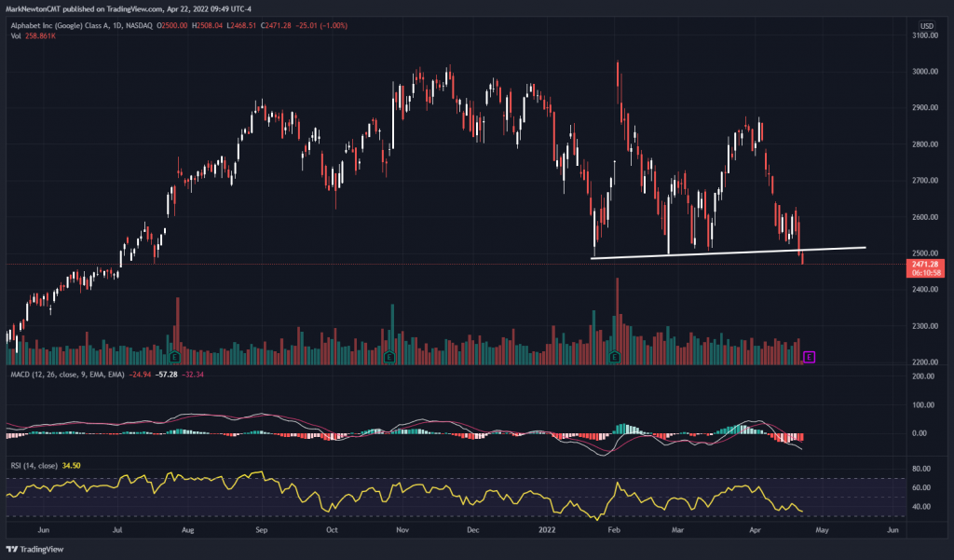Click the 2022 label on the time axis
954x560 pixels.
click(545, 528)
